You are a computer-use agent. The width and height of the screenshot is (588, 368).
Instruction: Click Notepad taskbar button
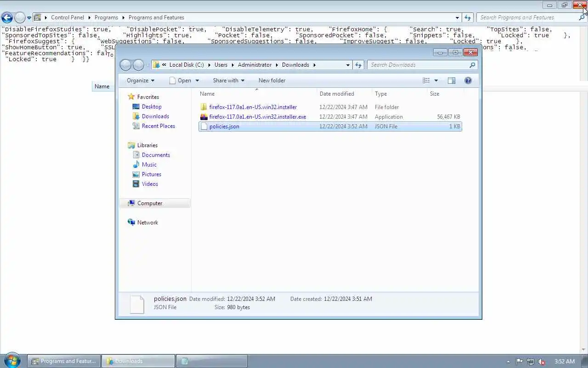212,361
